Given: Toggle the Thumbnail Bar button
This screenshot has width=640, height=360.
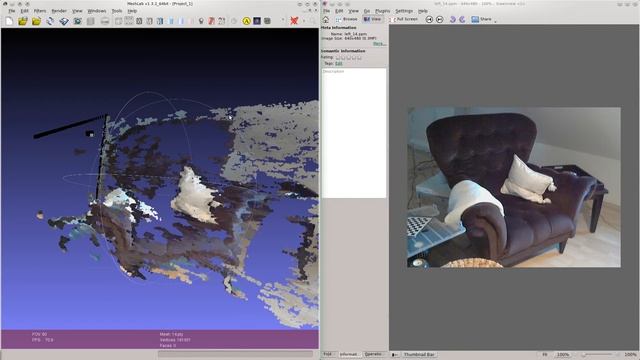Looking at the screenshot, I should pyautogui.click(x=419, y=355).
